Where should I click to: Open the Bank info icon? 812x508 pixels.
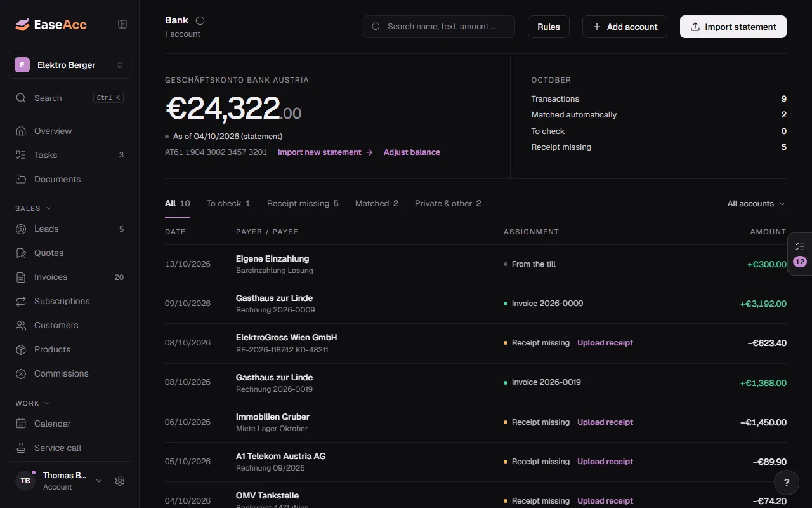pyautogui.click(x=200, y=20)
